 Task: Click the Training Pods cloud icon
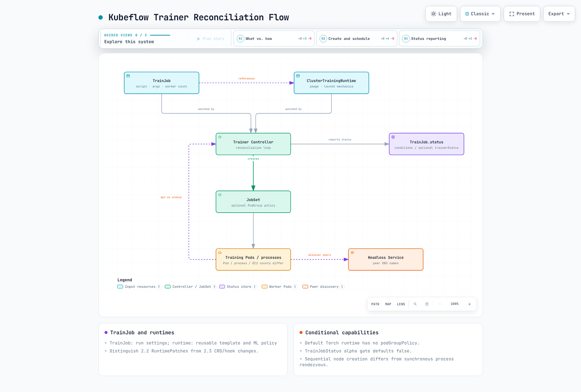[x=220, y=253]
